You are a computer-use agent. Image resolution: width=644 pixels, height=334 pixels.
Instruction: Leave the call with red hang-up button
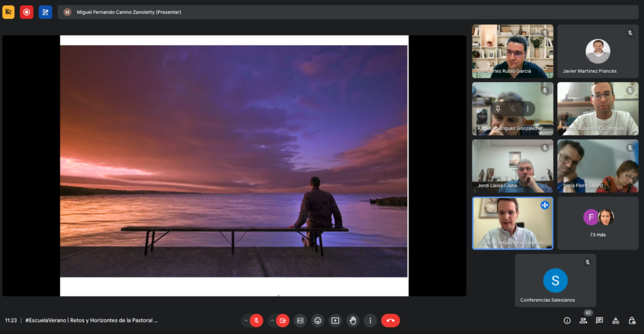coord(390,320)
